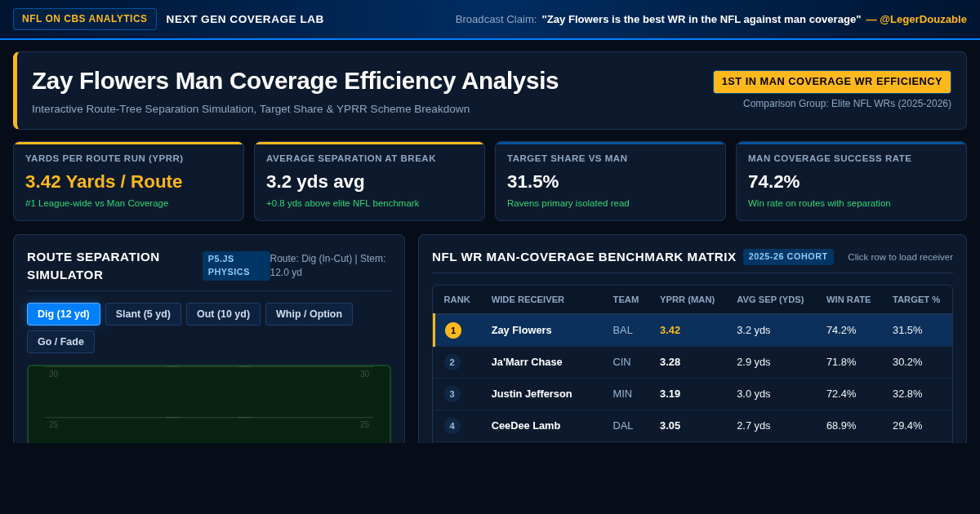980x514 pixels.
Task: Click the 3.19 YPRR value for Justin Jefferson
Action: 670,394
